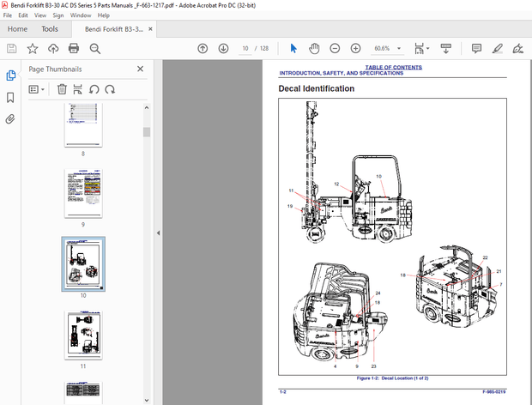532x405 pixels.
Task: Click thumbnails scrollbar down arrow
Action: click(147, 400)
